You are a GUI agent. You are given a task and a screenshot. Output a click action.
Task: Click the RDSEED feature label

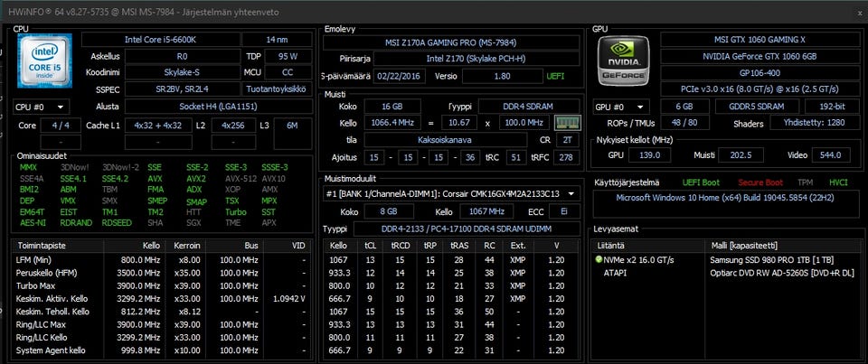(117, 222)
